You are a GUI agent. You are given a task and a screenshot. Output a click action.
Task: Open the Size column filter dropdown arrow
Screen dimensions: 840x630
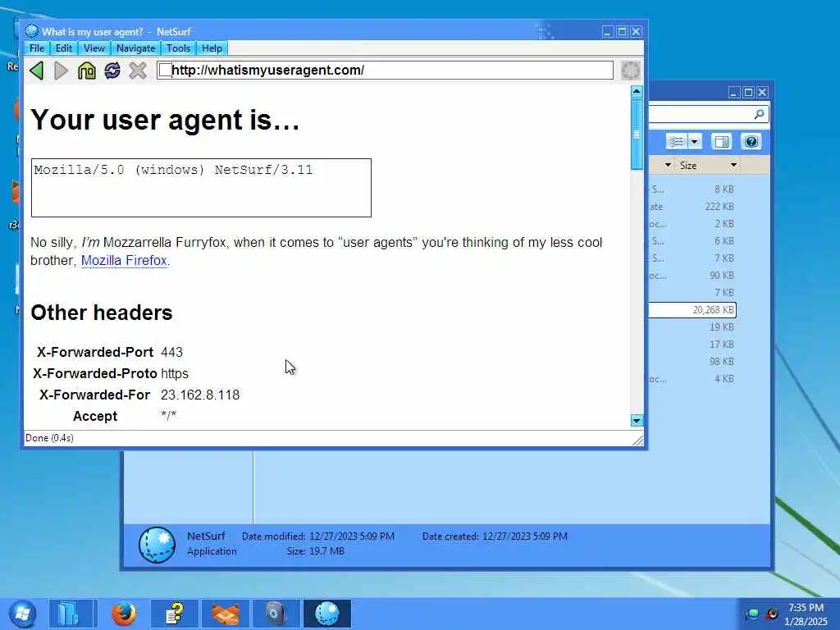coord(733,165)
